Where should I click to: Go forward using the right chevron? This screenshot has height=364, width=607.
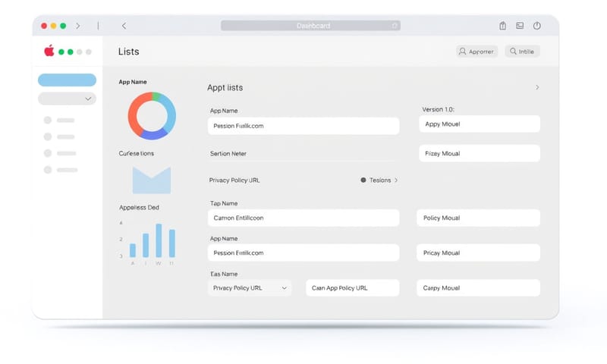78,26
